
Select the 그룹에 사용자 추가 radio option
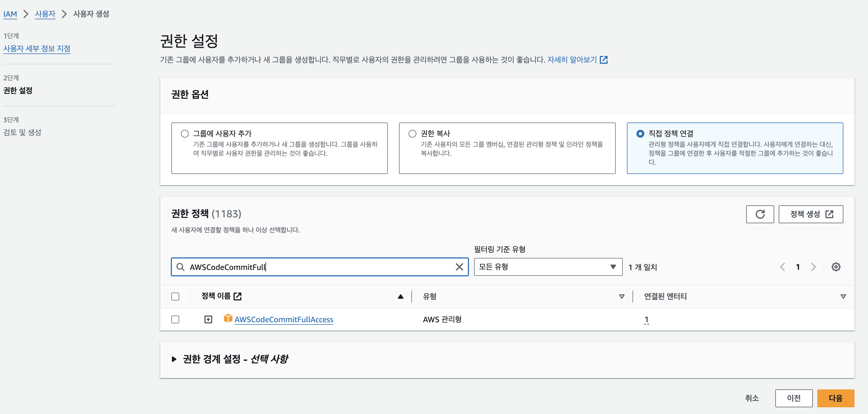pyautogui.click(x=185, y=134)
